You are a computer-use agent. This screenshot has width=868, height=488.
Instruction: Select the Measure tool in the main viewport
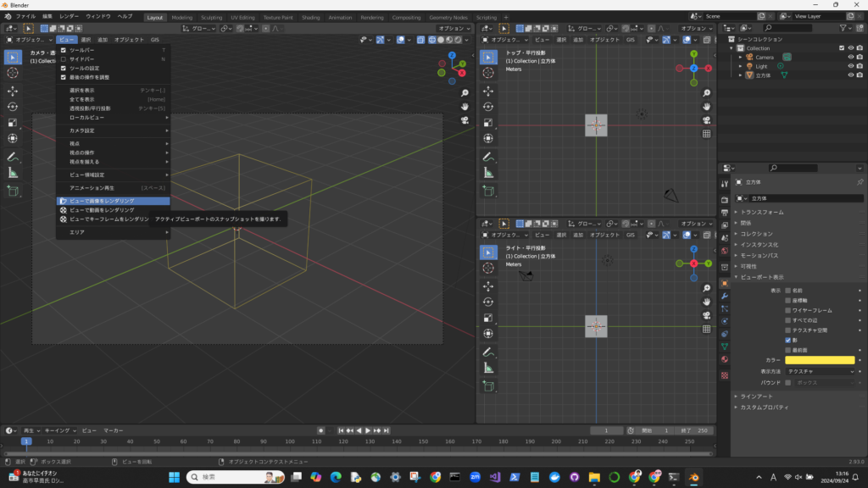13,173
